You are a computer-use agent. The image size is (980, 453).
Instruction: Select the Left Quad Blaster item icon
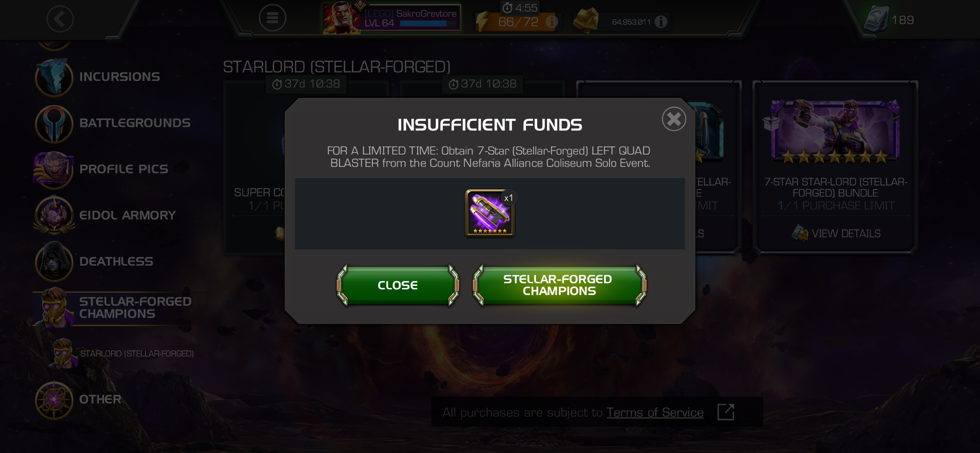tap(490, 213)
